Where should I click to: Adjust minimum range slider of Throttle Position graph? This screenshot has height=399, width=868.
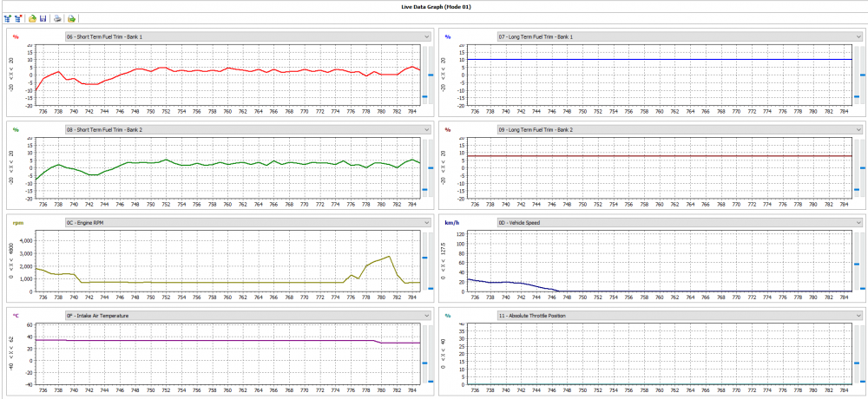tap(862, 382)
